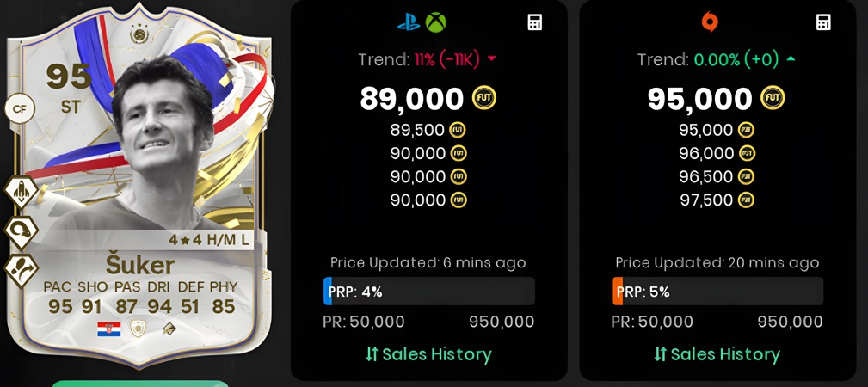
Task: Open the console Sales History link
Action: pos(428,354)
